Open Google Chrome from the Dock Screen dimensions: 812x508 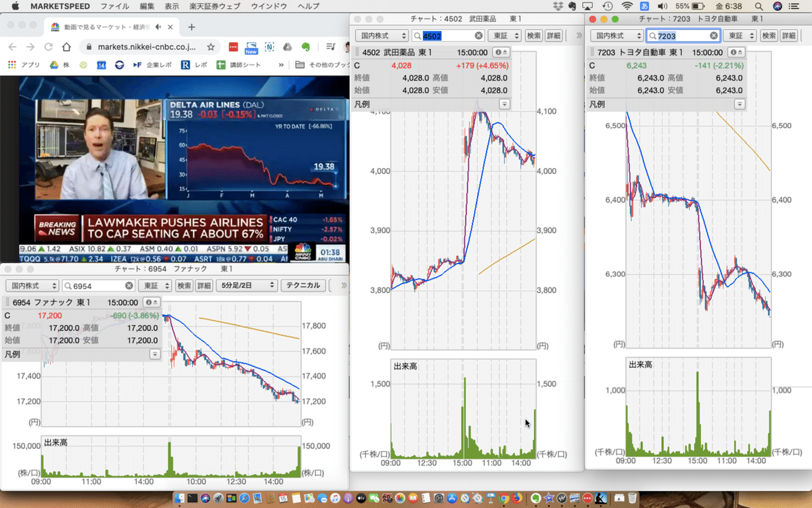503,500
